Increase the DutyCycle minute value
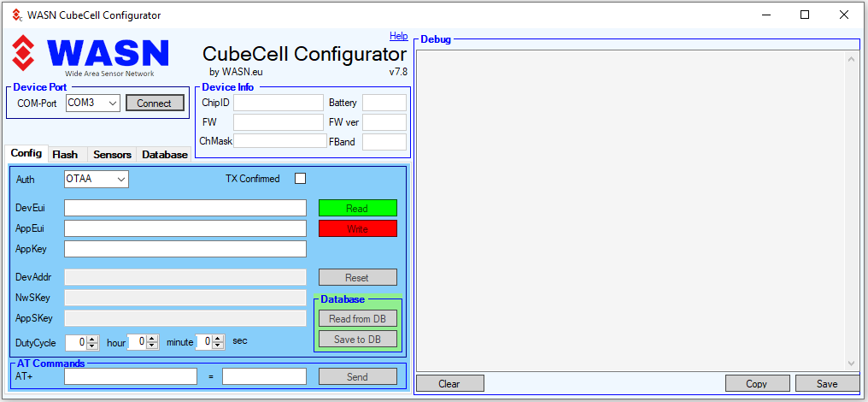This screenshot has width=868, height=402. (x=152, y=339)
